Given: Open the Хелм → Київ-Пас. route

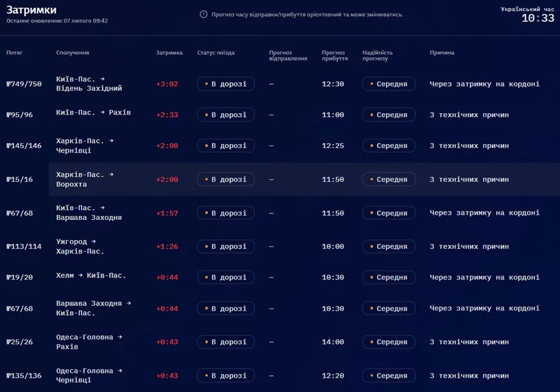Looking at the screenshot, I should pos(91,276).
